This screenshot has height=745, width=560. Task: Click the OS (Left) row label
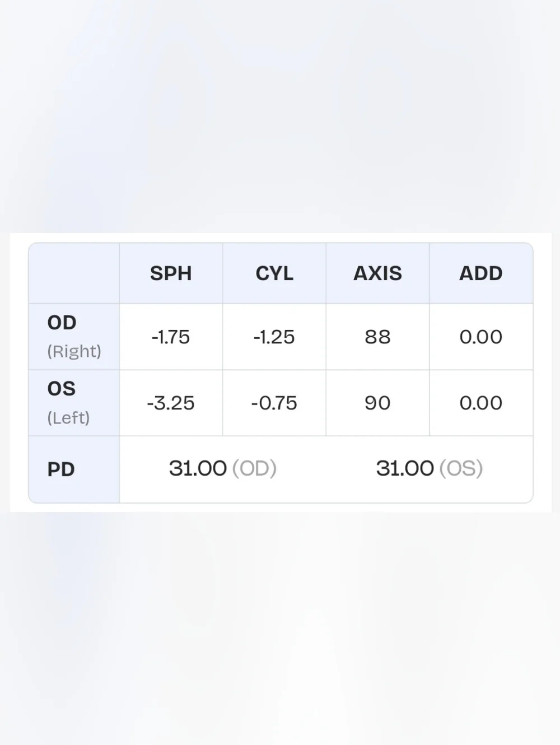68,403
